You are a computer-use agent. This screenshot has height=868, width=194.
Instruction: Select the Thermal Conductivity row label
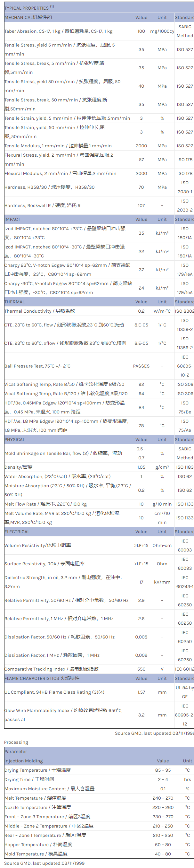click(x=40, y=311)
